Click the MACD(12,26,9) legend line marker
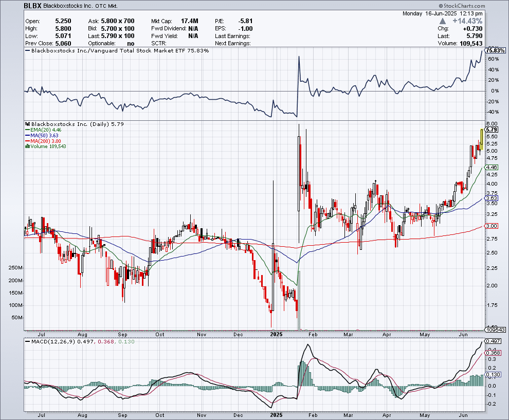The image size is (509, 420). pos(28,341)
